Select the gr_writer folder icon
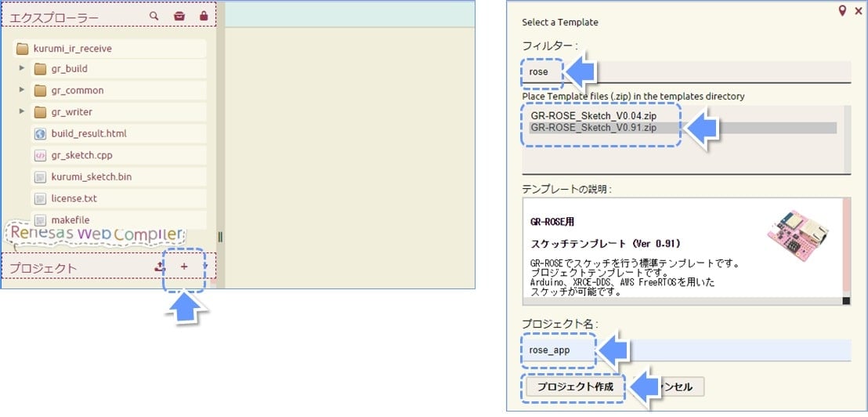The image size is (868, 417). pos(40,112)
